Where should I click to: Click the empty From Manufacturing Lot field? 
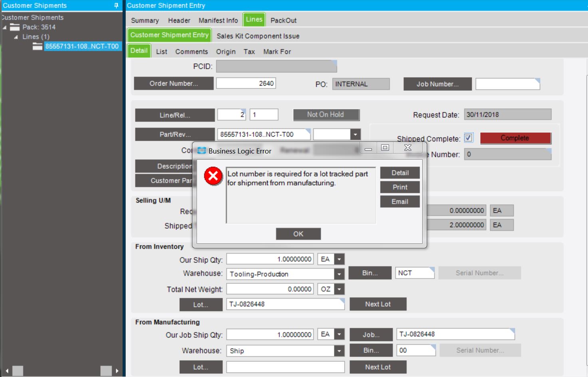click(285, 367)
